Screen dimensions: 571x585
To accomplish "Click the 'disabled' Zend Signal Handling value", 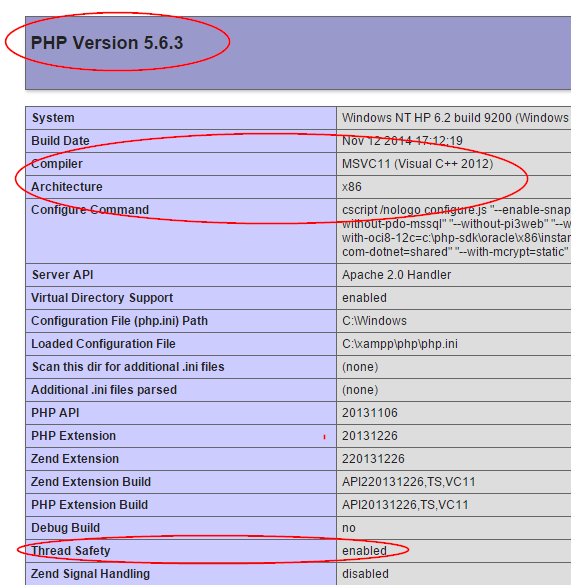I will pyautogui.click(x=365, y=574).
